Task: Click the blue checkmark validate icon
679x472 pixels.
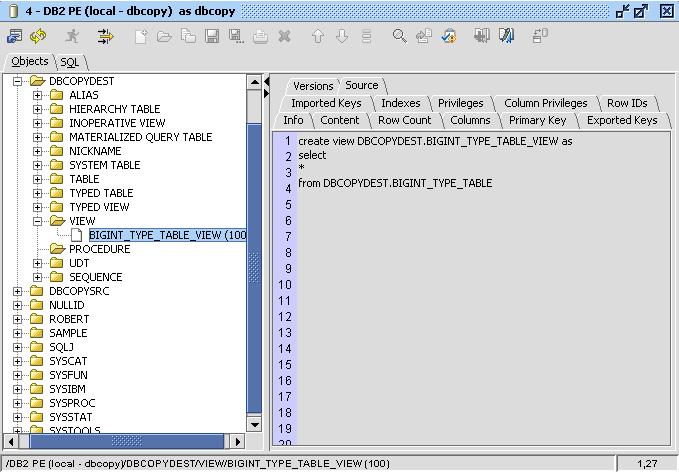Action: pos(449,36)
